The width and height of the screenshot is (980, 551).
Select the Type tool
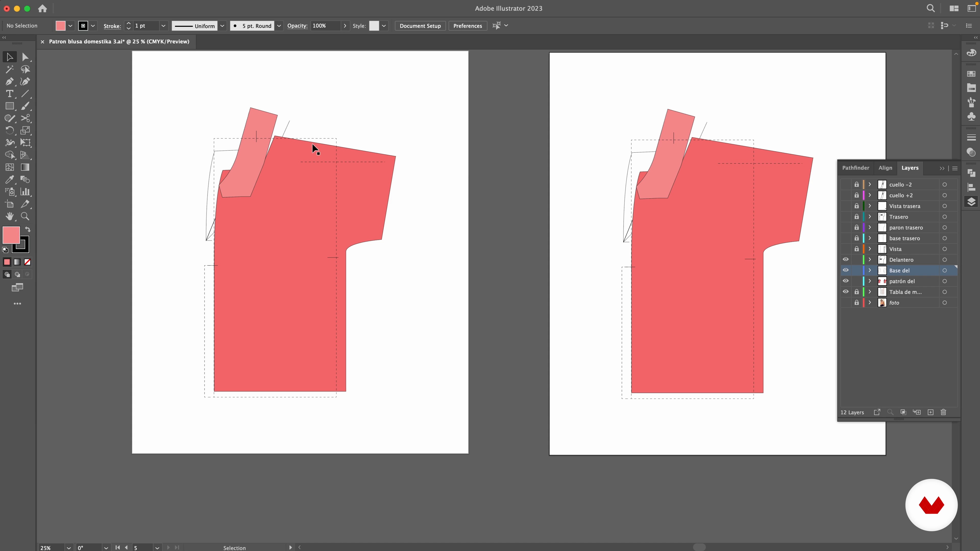[9, 94]
